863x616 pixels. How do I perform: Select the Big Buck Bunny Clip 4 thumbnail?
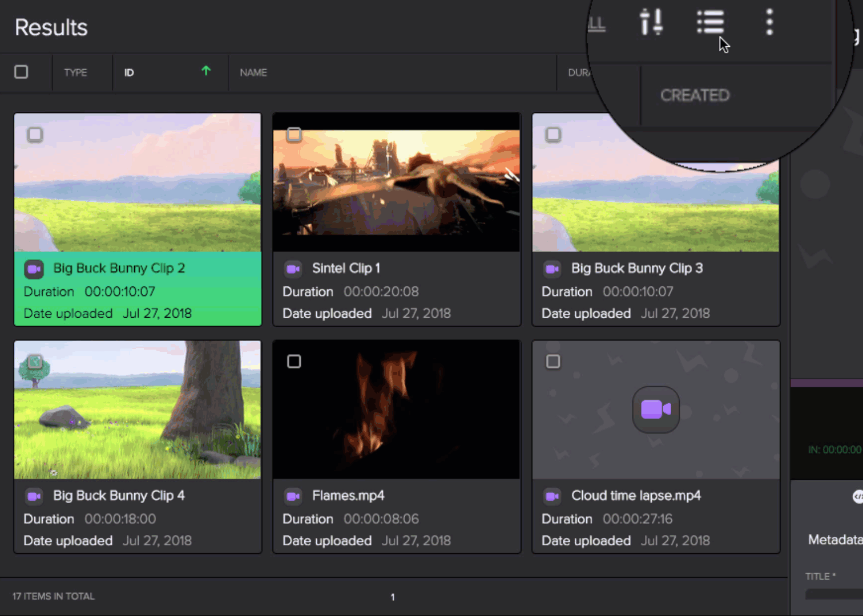click(138, 410)
